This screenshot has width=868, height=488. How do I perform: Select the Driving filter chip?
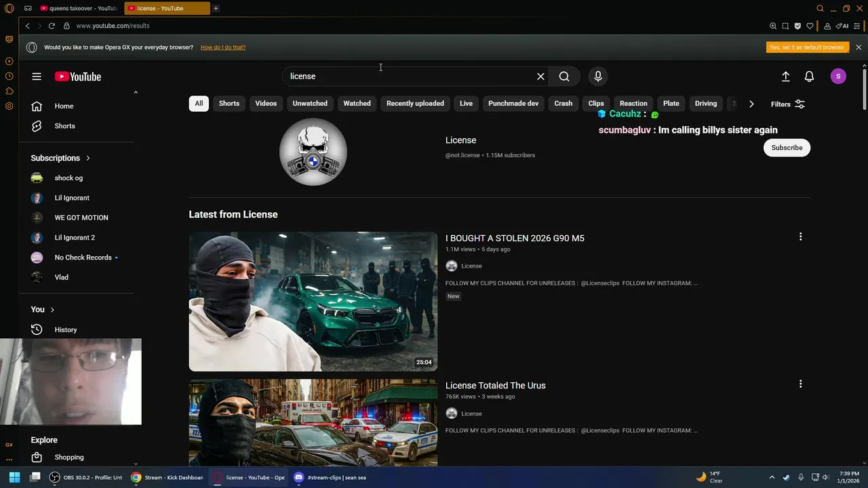706,104
